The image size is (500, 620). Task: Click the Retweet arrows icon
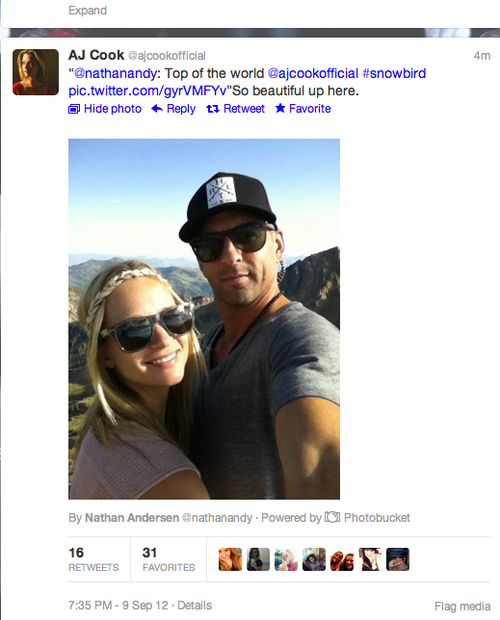213,109
